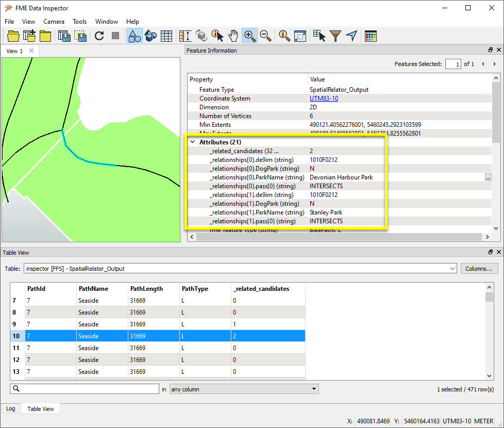Click the PathType column header

(x=205, y=288)
